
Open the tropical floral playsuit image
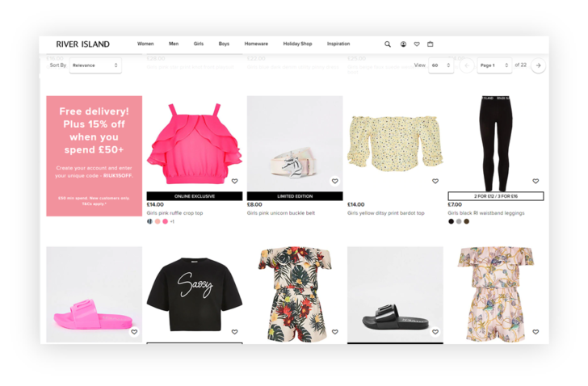pyautogui.click(x=295, y=295)
